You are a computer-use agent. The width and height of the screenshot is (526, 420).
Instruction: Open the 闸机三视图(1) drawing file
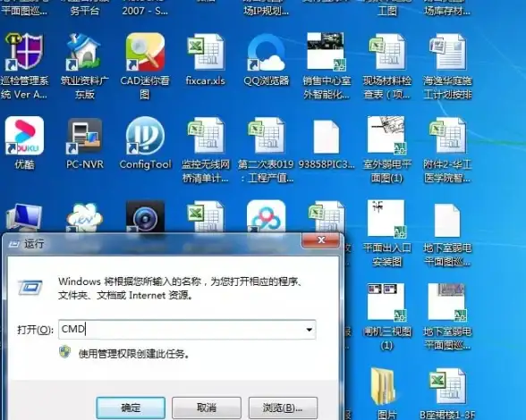[x=386, y=302]
